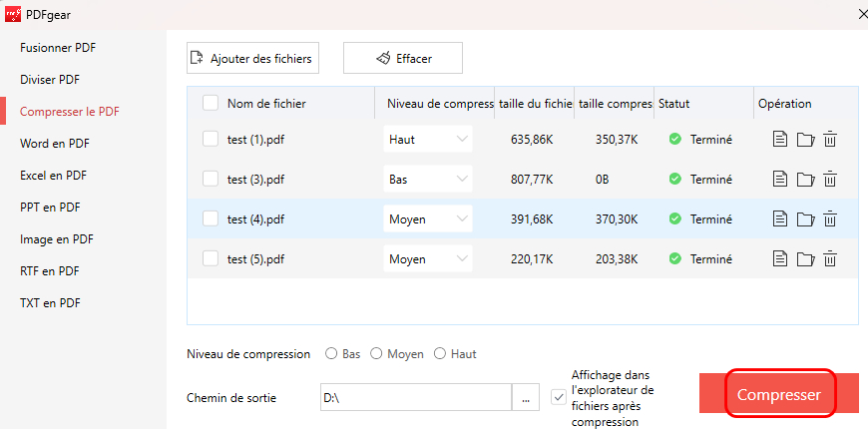Go to Fusionner PDF
Screen dimensions: 868x429
[58, 48]
